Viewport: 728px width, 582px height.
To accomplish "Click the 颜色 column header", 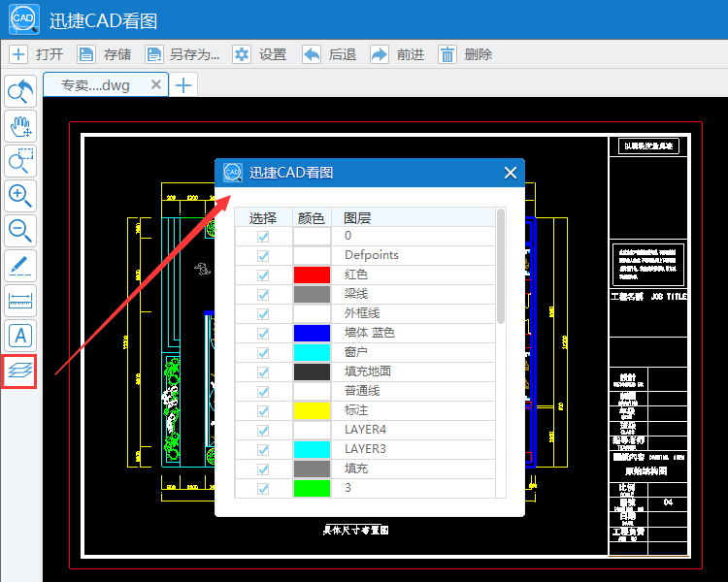I will coord(312,217).
